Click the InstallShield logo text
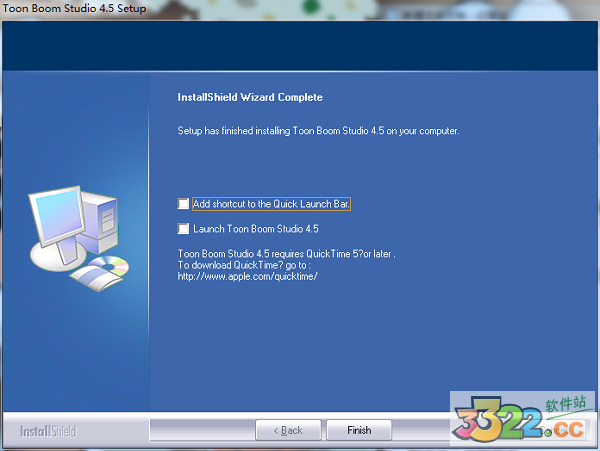The height and width of the screenshot is (451, 600). (48, 431)
